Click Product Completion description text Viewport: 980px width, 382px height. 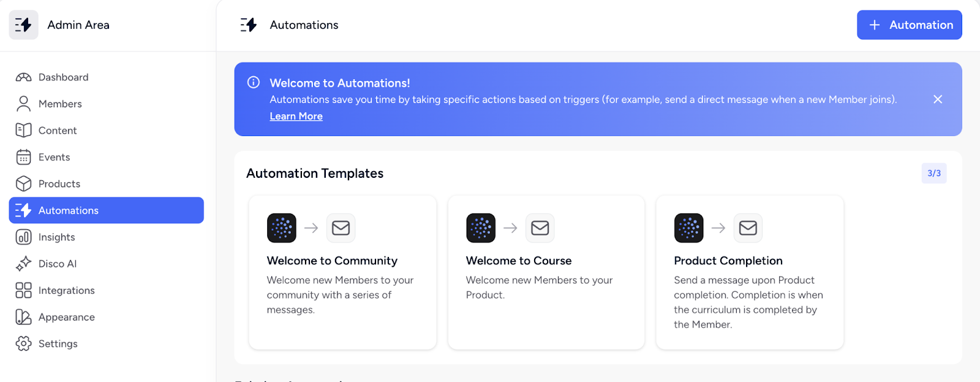748,302
